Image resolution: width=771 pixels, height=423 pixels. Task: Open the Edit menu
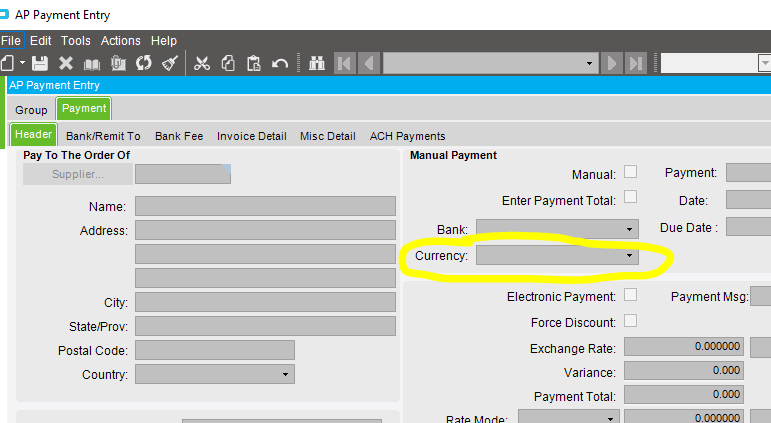(x=40, y=40)
